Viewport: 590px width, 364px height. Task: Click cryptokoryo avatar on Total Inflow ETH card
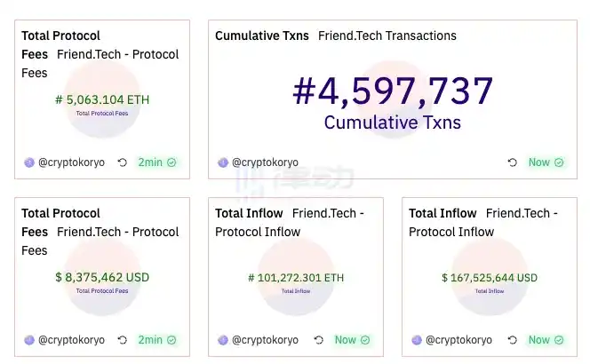[x=223, y=340]
